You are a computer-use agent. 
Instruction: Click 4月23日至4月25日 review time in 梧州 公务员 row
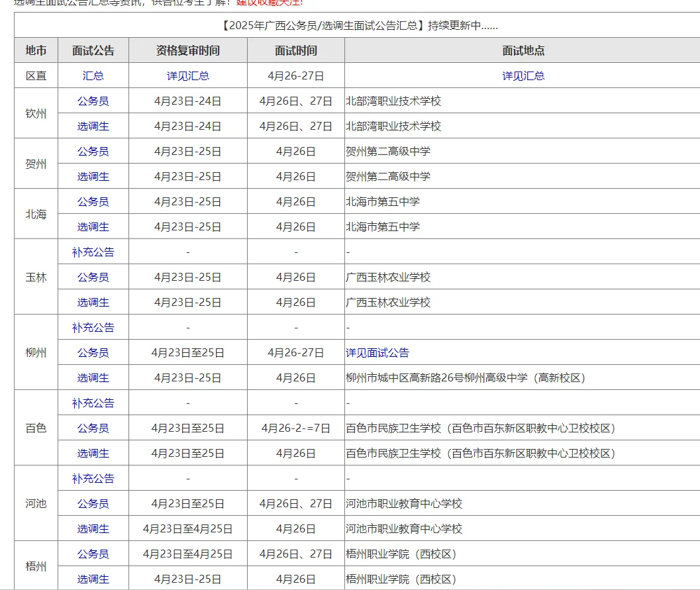click(188, 554)
